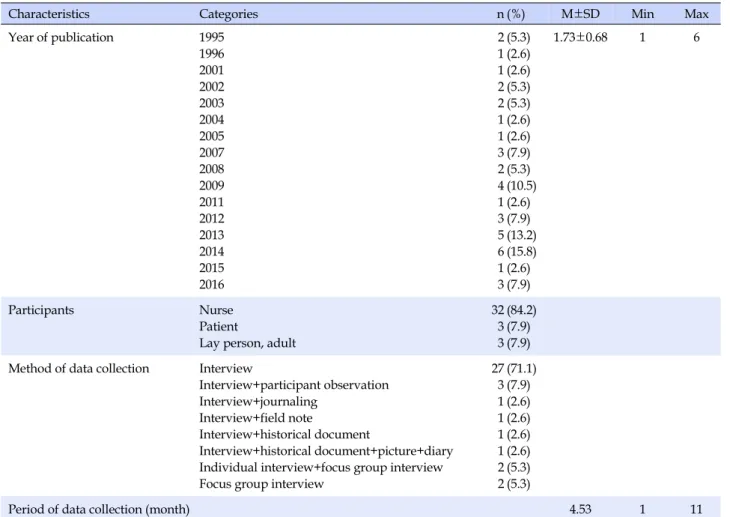
Task: Select 'Period of data collection (month)' label
Action: [x=99, y=510]
